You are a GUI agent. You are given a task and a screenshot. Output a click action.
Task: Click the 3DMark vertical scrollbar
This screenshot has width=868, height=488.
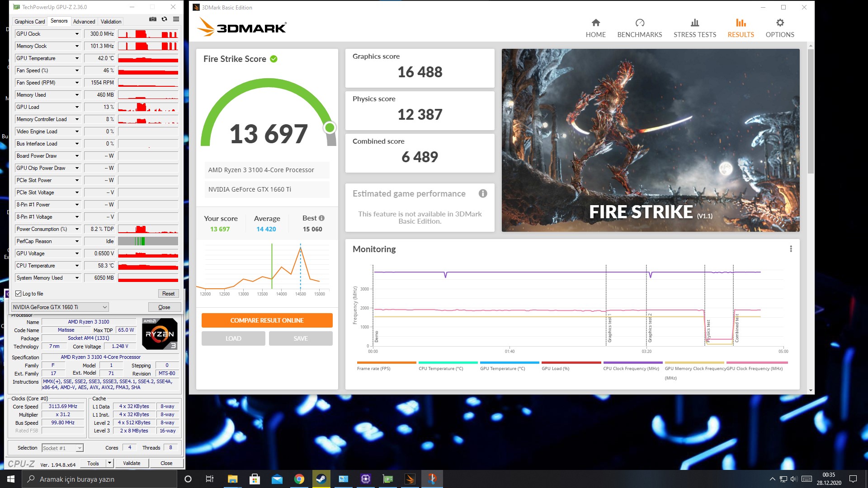tap(811, 111)
